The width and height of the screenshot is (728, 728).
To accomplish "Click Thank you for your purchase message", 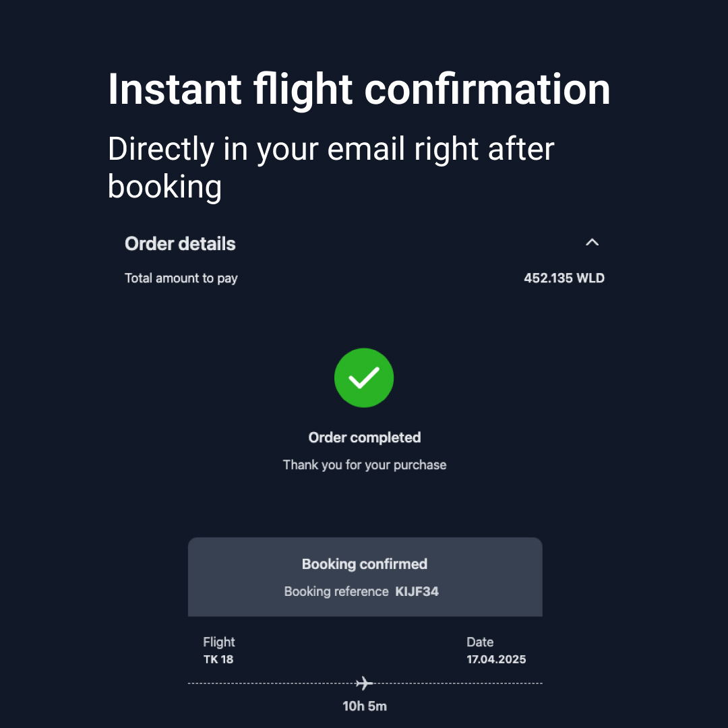I will [x=364, y=464].
